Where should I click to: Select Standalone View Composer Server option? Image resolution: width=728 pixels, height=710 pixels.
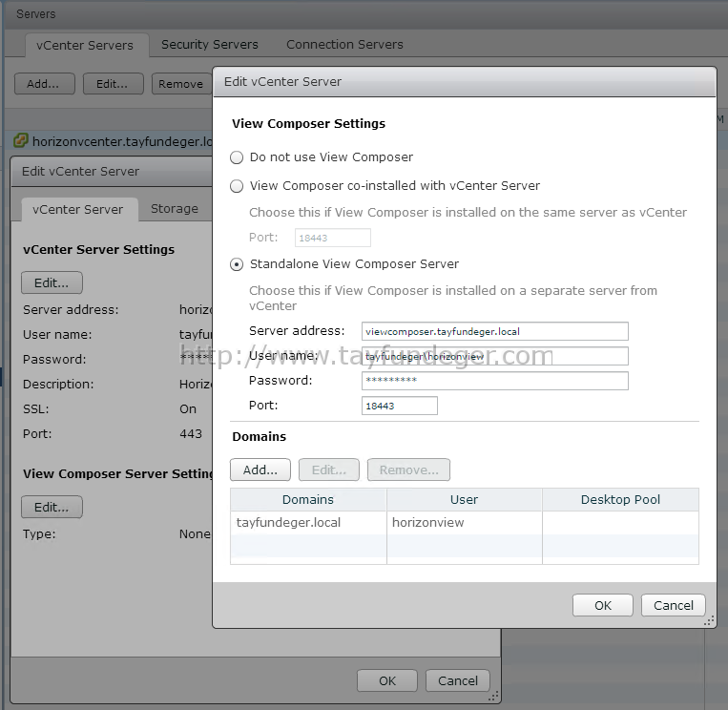coord(237,264)
